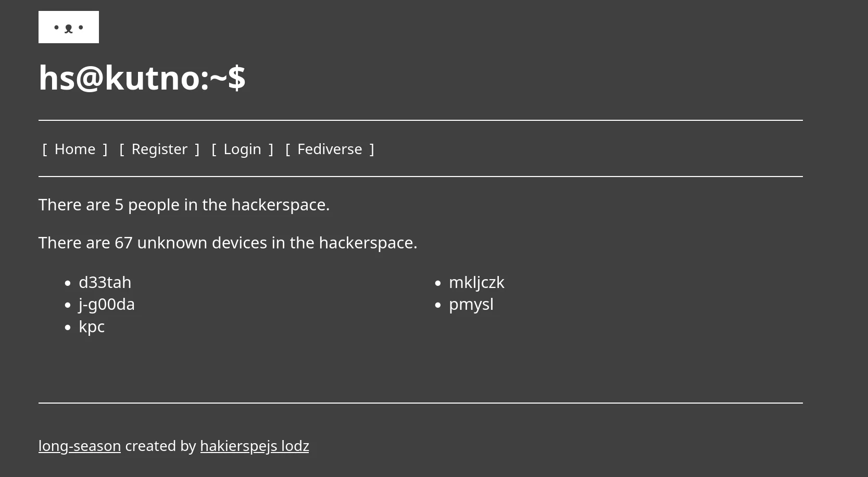Visit the hakierspejs lodz link
The image size is (868, 477).
pos(254,446)
